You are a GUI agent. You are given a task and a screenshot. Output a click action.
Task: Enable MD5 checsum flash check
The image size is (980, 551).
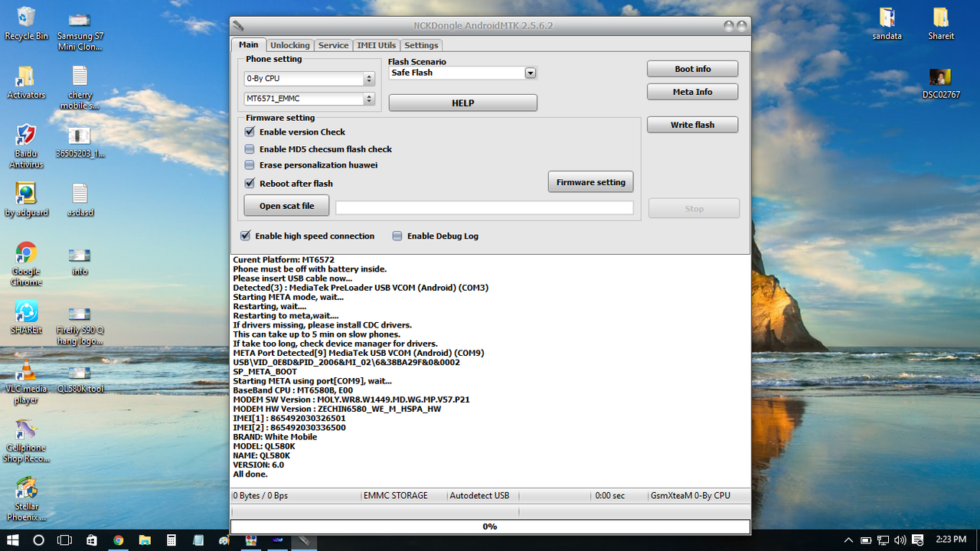pyautogui.click(x=250, y=149)
